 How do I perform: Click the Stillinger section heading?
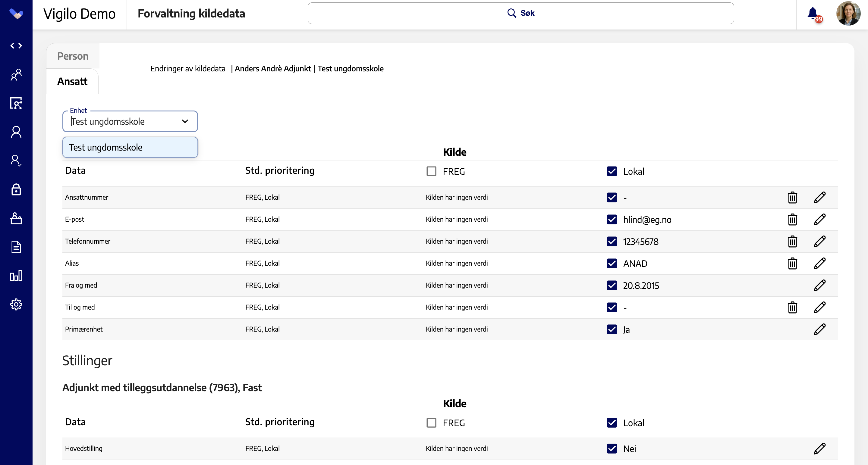tap(87, 360)
